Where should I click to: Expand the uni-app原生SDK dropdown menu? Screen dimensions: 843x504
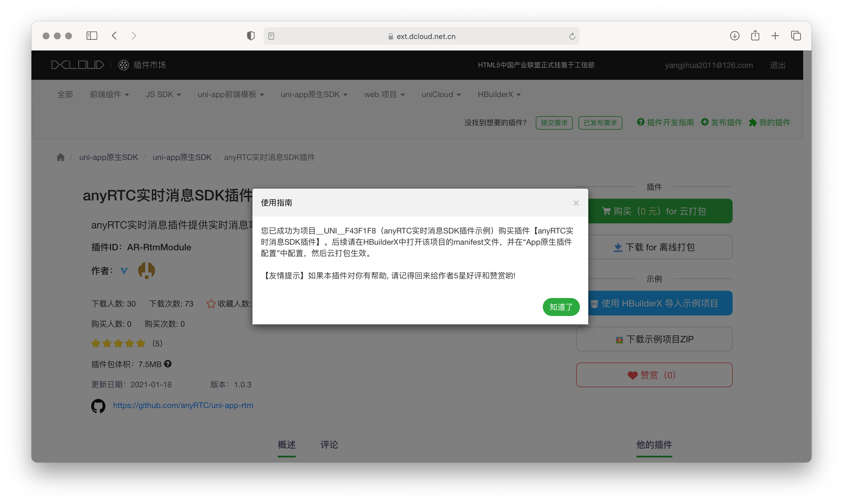click(314, 94)
